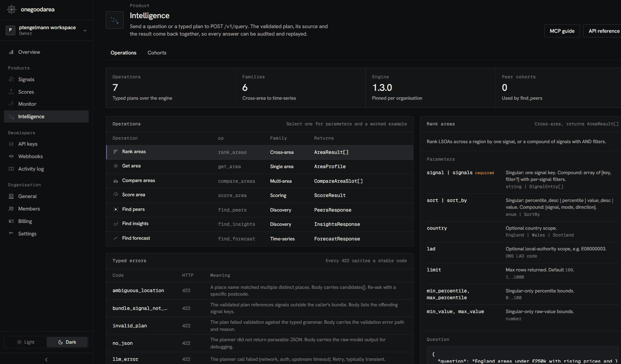The image size is (621, 364).
Task: Click the Find insights row icon
Action: click(x=116, y=224)
